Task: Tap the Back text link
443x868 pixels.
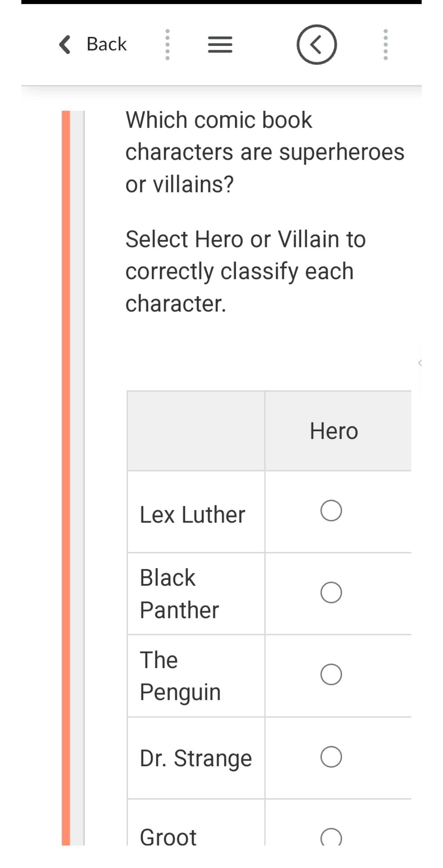Action: pos(107,44)
